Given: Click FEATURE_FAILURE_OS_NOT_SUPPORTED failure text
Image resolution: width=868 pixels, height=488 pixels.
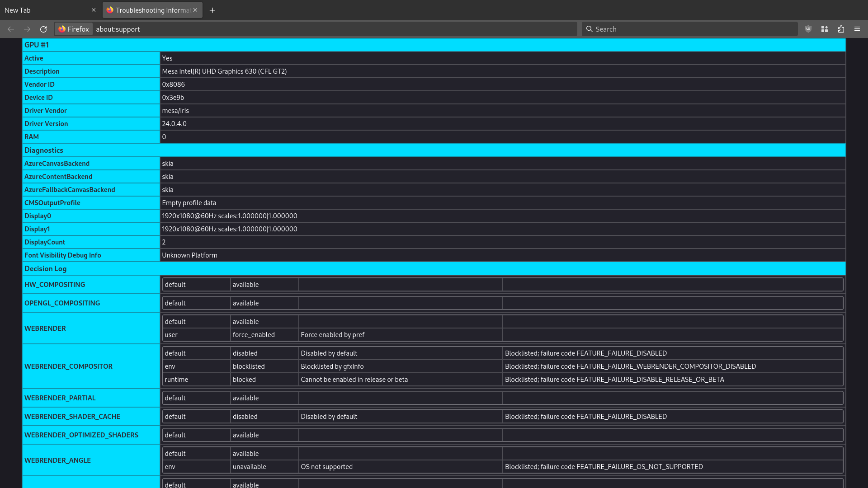Looking at the screenshot, I should (604, 467).
